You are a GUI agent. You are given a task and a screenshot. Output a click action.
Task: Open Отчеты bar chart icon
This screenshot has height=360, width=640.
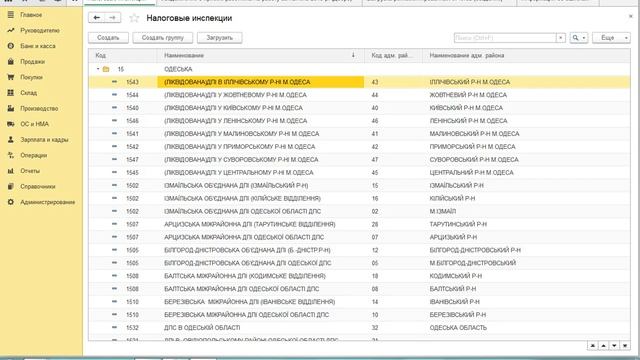11,171
